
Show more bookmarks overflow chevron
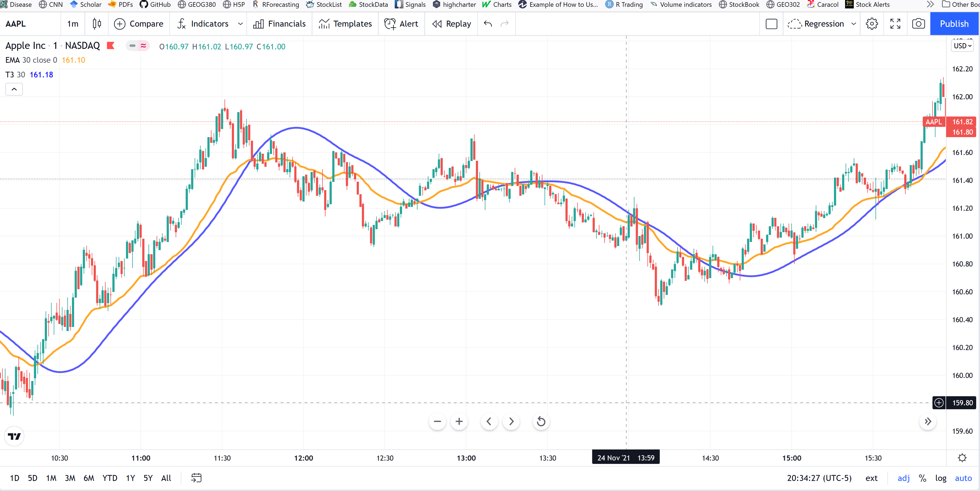[x=930, y=5]
